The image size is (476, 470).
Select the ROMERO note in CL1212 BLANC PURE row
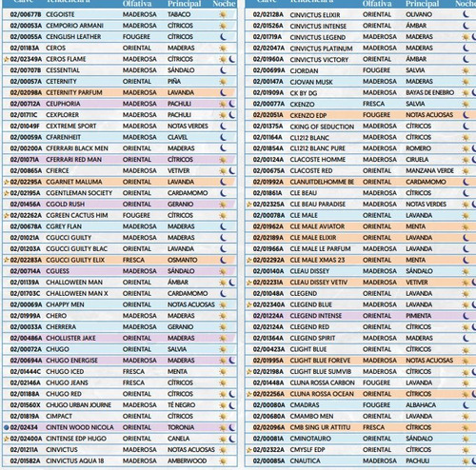pos(419,148)
